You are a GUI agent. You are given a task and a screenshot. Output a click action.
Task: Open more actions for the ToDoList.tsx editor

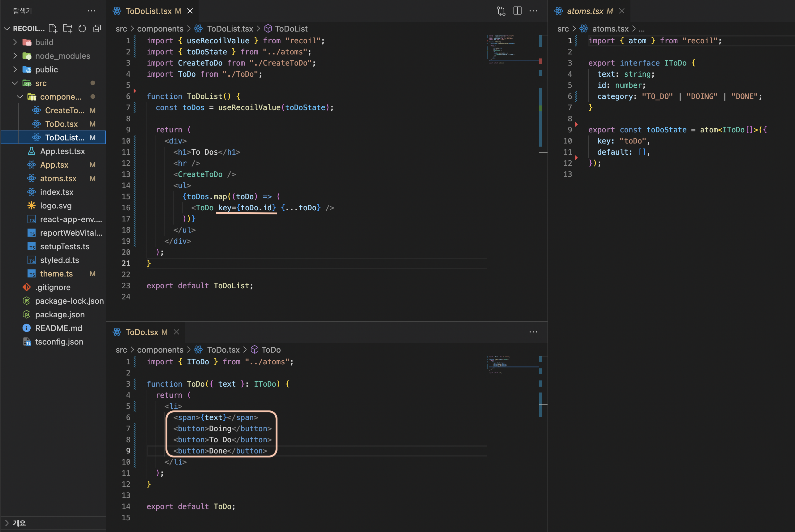pyautogui.click(x=533, y=11)
